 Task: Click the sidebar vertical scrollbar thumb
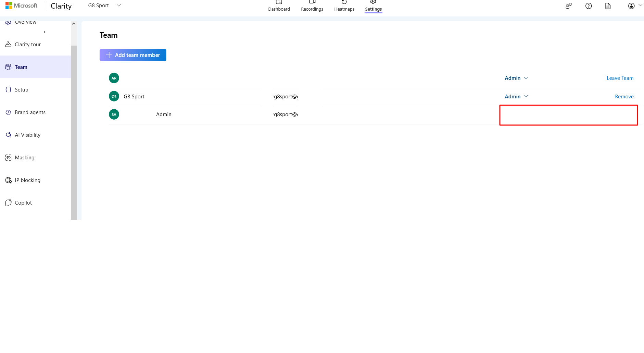pyautogui.click(x=74, y=132)
